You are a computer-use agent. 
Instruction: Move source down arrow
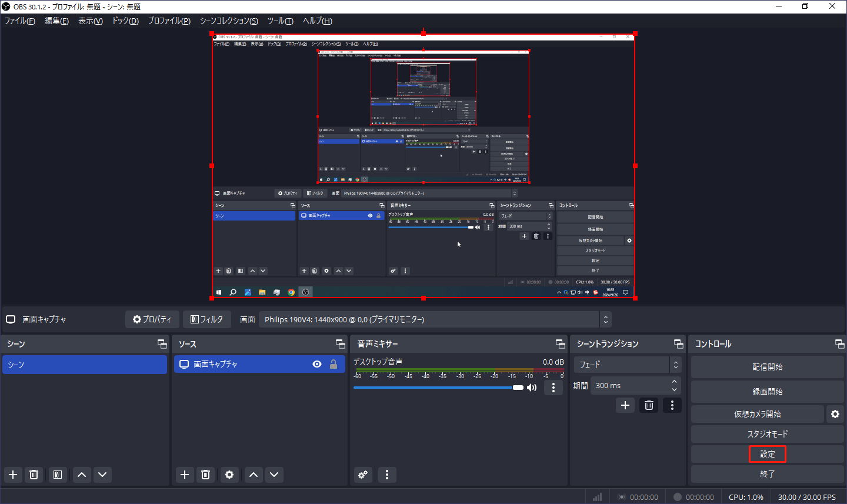pyautogui.click(x=274, y=475)
